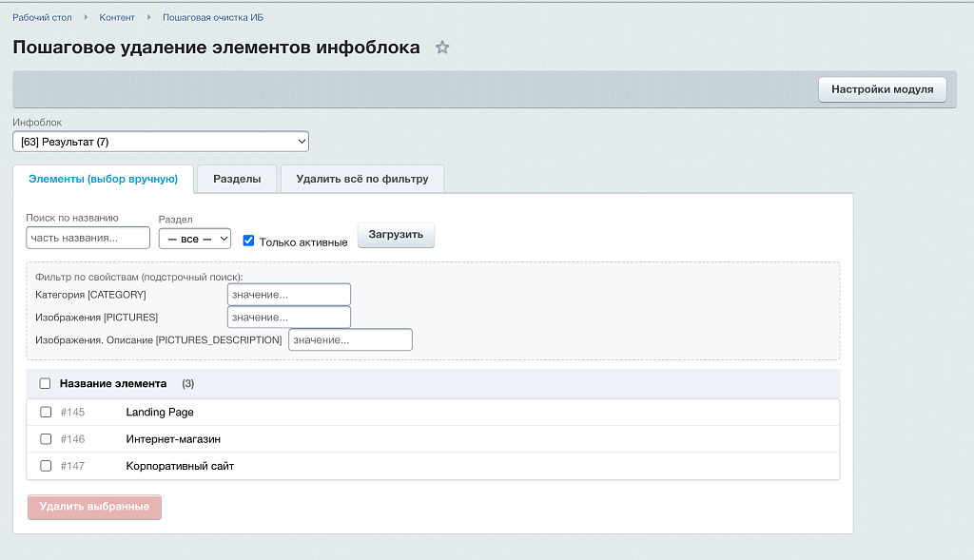The width and height of the screenshot is (974, 560).
Task: Click the PICTURES_DESCRIPTION value field
Action: coord(350,339)
